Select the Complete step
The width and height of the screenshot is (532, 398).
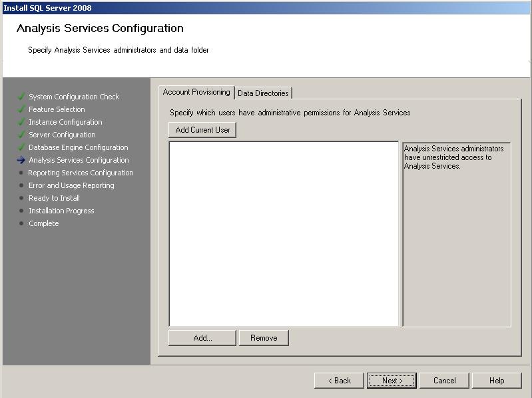click(x=44, y=223)
